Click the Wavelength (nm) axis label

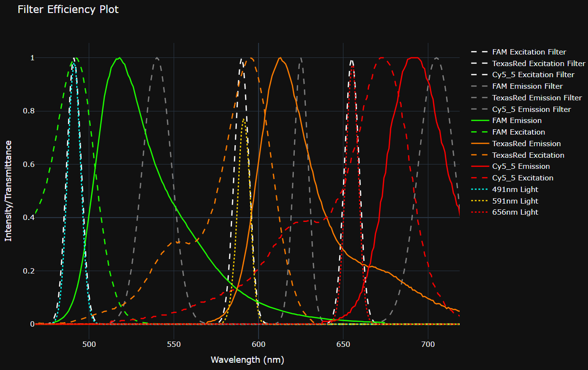coord(247,360)
